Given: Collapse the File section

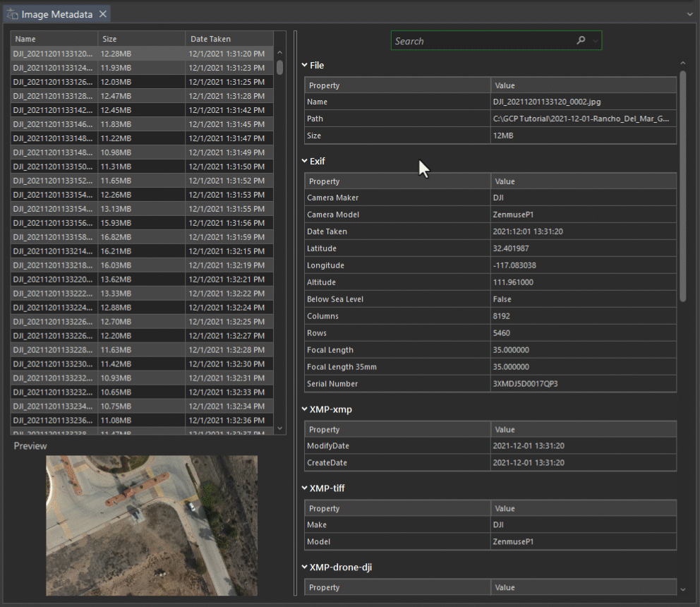Looking at the screenshot, I should tap(305, 65).
